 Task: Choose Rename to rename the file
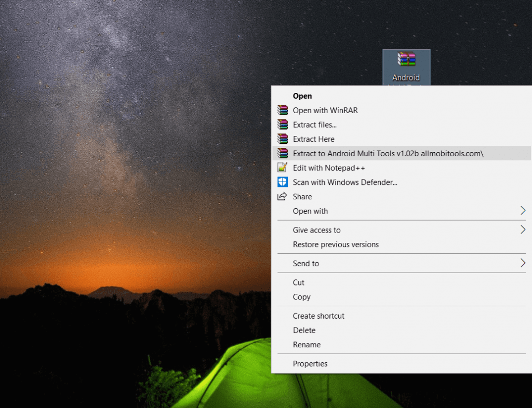click(307, 345)
